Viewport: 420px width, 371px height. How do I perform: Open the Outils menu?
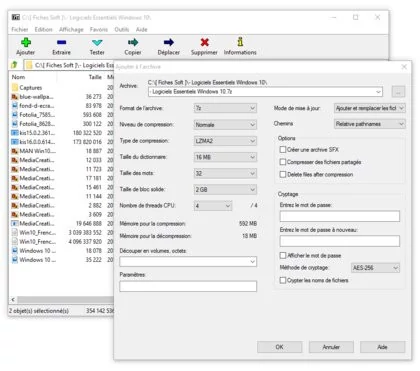[x=122, y=30]
